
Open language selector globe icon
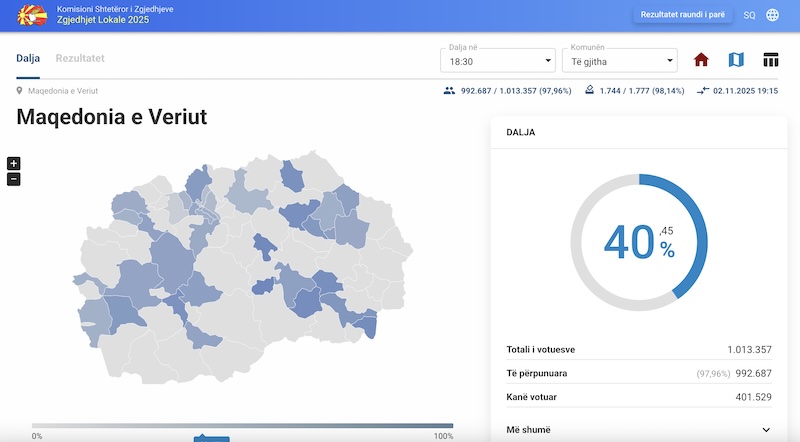point(773,15)
